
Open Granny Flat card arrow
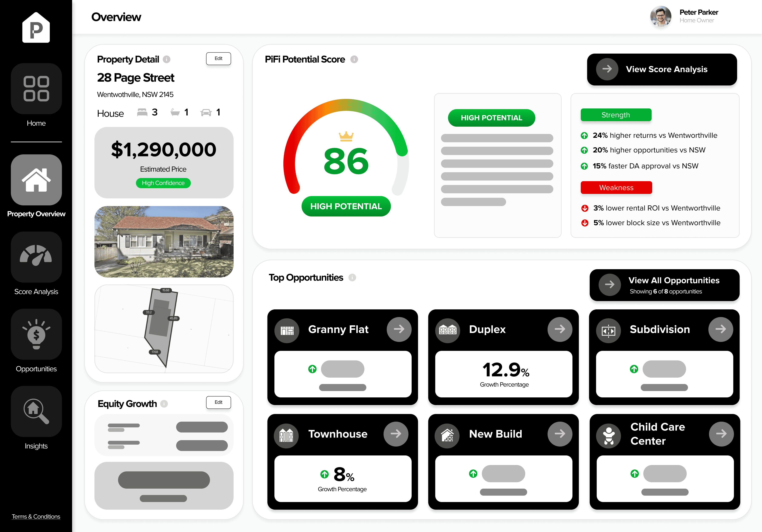[399, 329]
